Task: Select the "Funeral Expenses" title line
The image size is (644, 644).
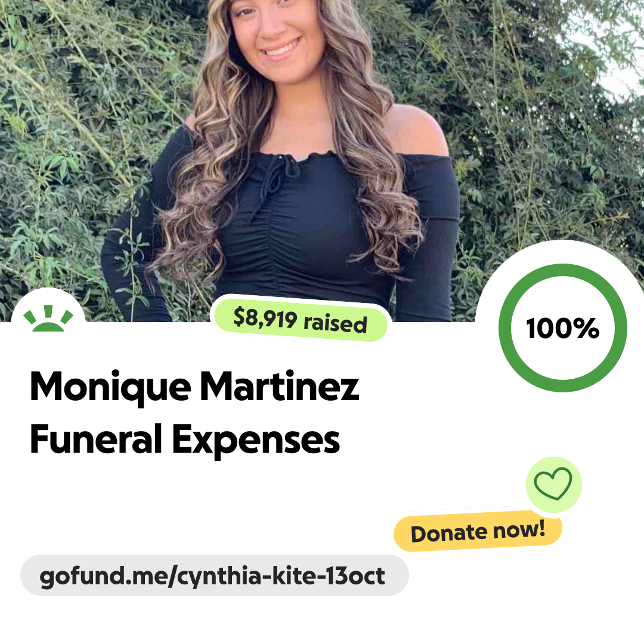Action: point(185,439)
